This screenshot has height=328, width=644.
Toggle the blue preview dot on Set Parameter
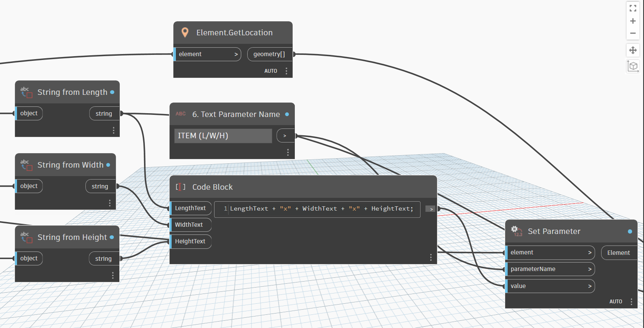pyautogui.click(x=629, y=231)
